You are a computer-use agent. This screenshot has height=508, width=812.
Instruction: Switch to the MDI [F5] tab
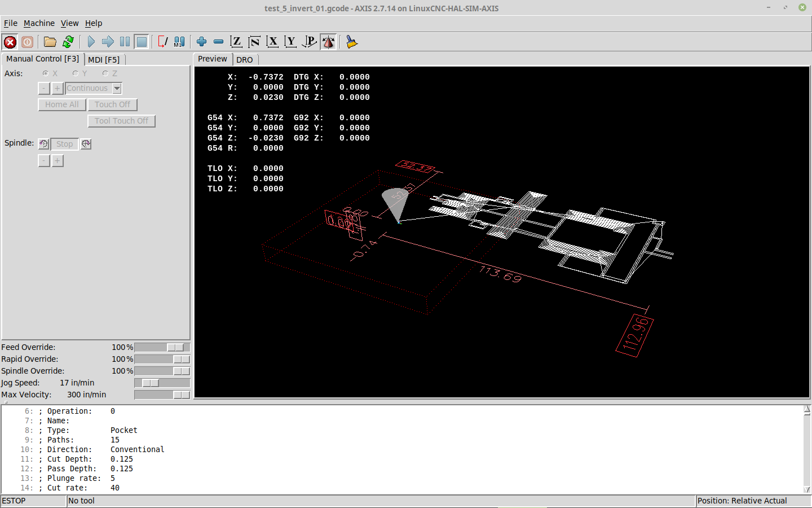pos(104,59)
